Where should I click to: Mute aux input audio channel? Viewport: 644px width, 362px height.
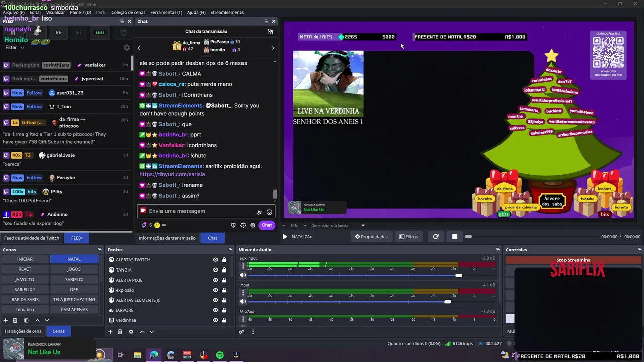tap(243, 275)
